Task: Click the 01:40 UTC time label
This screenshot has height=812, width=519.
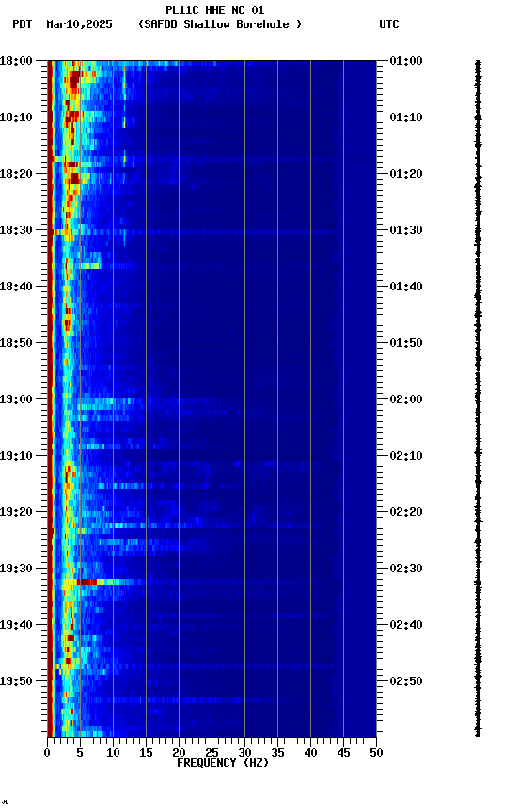Action: click(406, 287)
